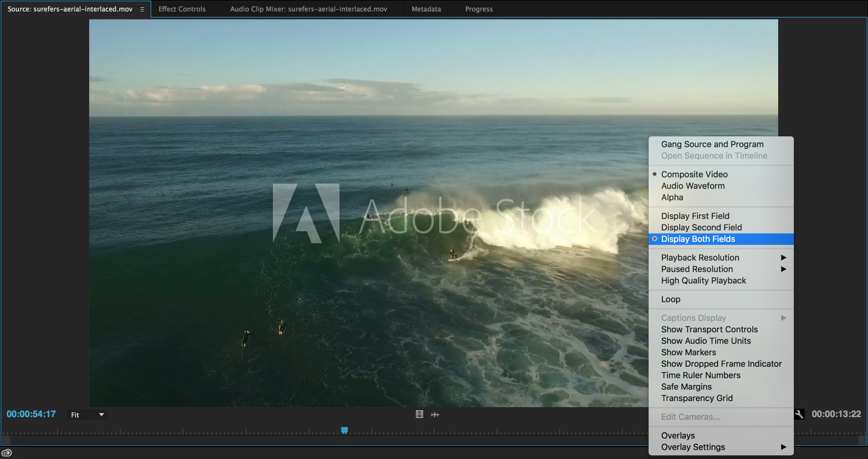
Task: Click the Drag Video Only filmstrip icon
Action: pyautogui.click(x=419, y=414)
